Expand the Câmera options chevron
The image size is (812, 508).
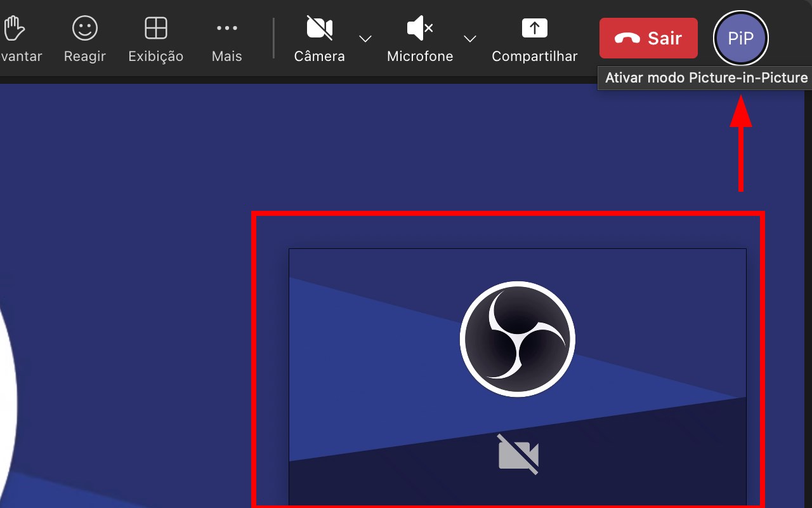click(365, 39)
